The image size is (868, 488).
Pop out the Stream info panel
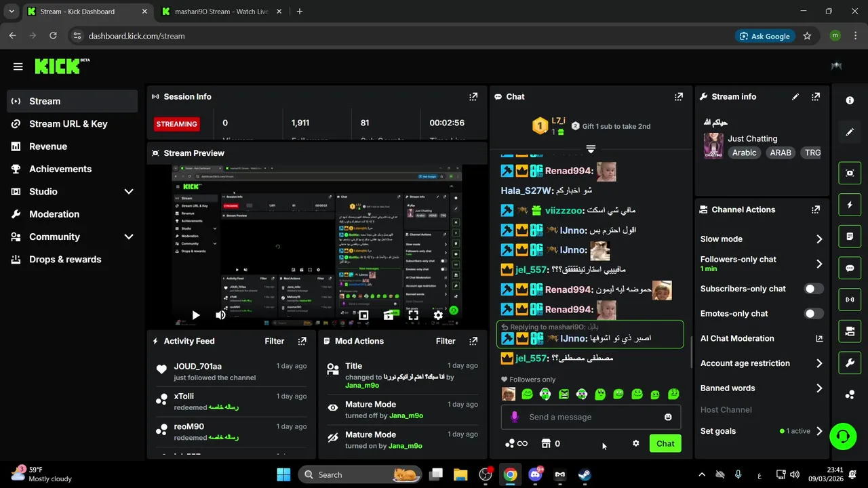(x=816, y=97)
